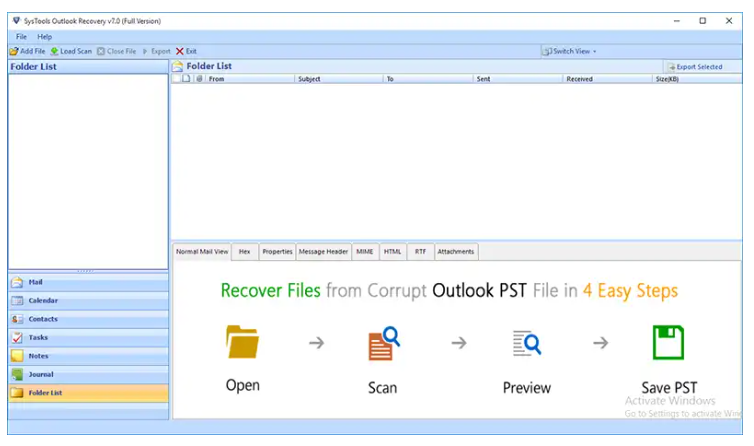Click the yellow Open folder icon
This screenshot has height=446, width=754.
242,342
